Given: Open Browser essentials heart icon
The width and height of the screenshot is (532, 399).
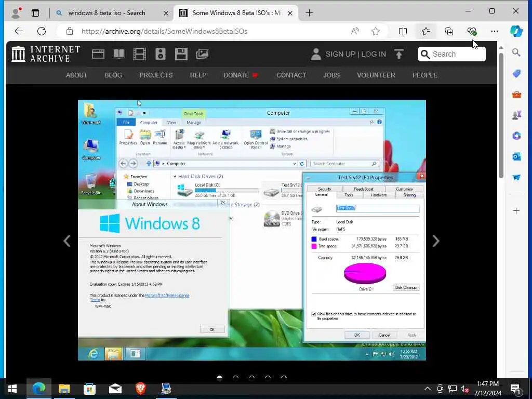Looking at the screenshot, I should [472, 31].
